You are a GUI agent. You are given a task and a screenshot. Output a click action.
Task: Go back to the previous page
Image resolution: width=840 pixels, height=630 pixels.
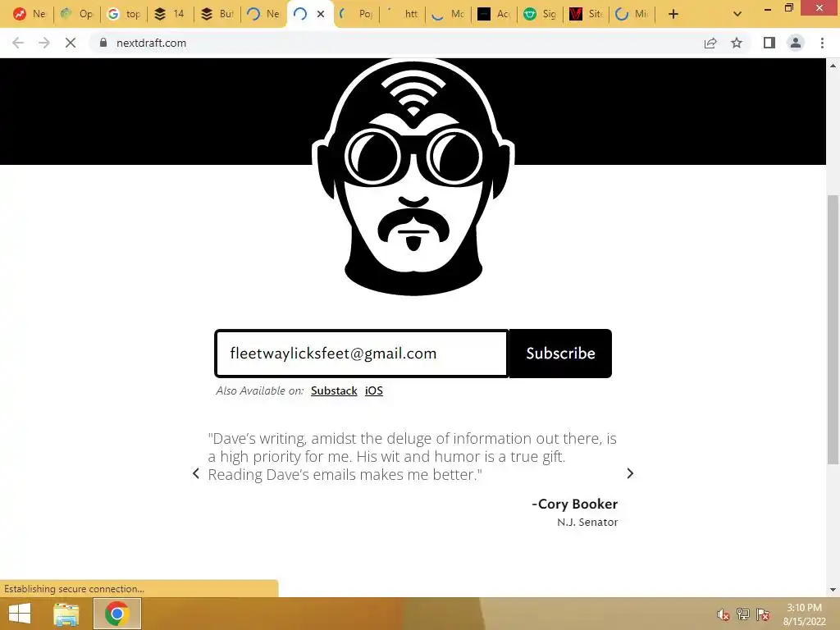18,43
